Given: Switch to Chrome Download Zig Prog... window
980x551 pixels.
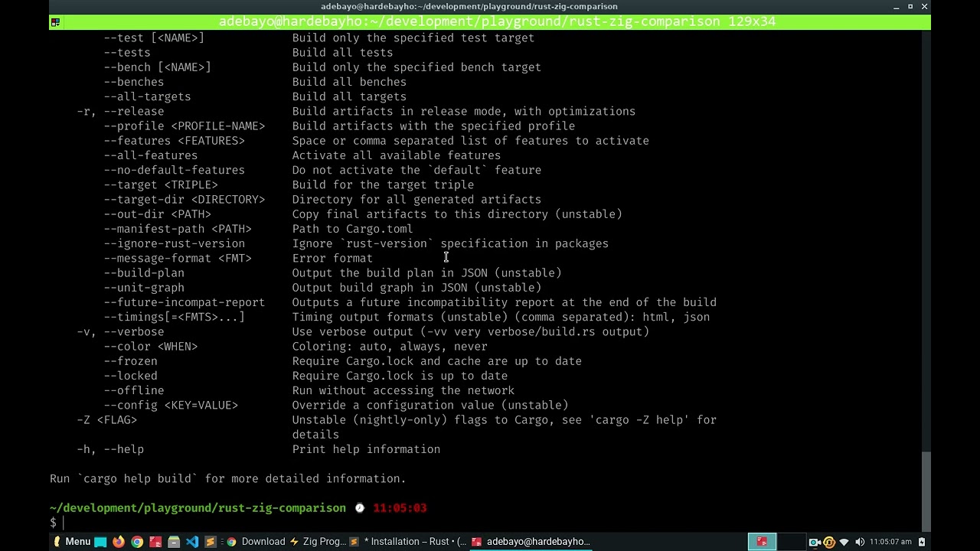Looking at the screenshot, I should (286, 542).
